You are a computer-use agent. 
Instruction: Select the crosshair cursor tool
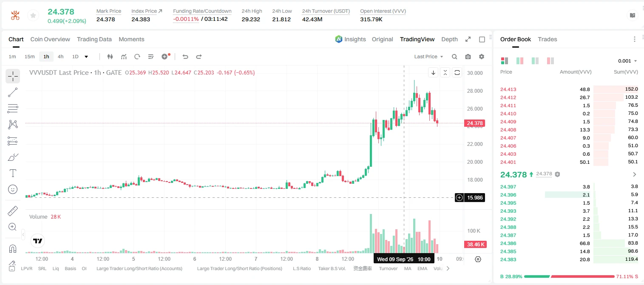(13, 76)
